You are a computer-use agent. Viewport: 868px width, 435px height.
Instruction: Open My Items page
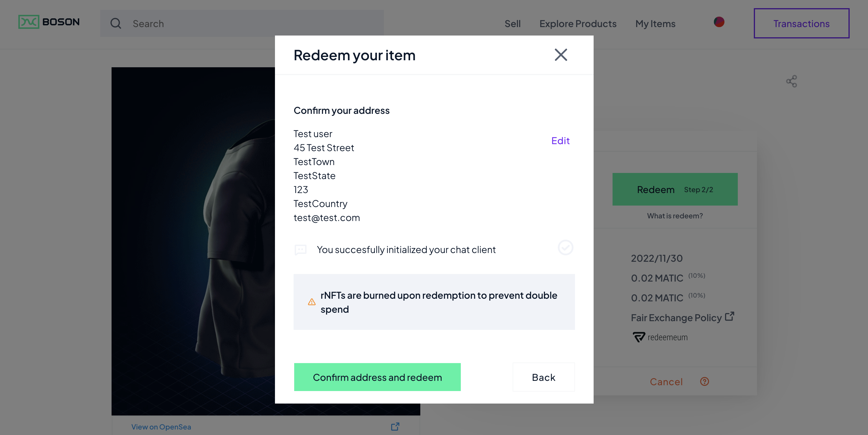point(655,24)
